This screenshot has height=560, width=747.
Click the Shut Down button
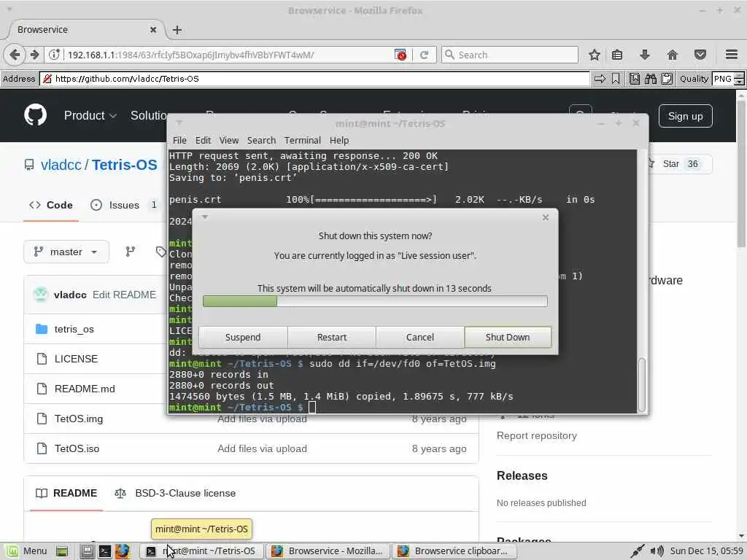coord(508,337)
